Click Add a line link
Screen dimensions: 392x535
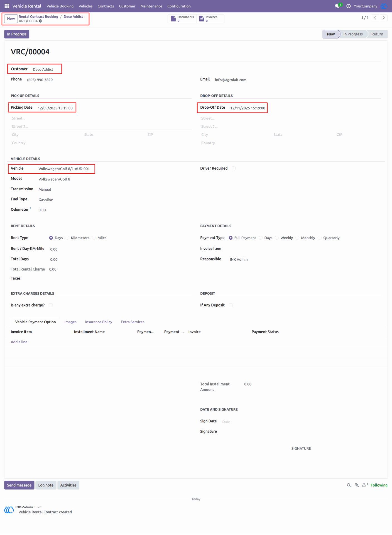[19, 342]
